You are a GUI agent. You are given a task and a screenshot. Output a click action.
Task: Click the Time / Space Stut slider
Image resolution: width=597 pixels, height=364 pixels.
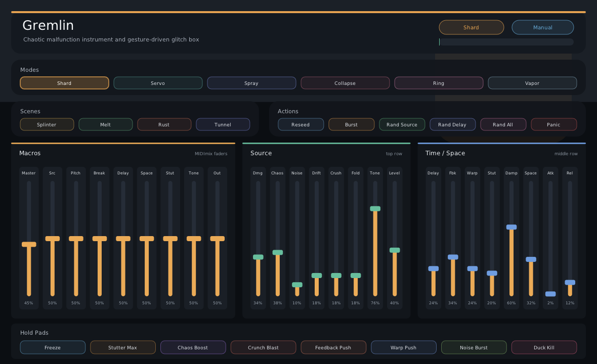pos(492,274)
